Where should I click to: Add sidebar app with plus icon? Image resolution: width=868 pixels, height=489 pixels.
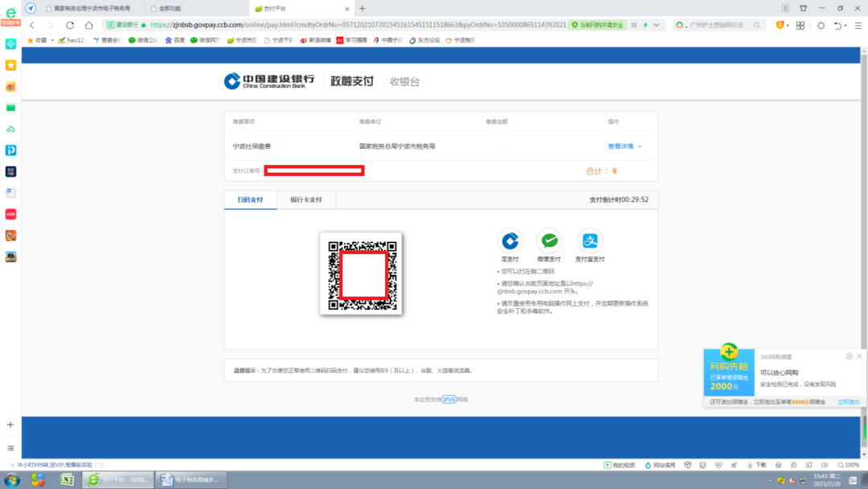pos(10,425)
